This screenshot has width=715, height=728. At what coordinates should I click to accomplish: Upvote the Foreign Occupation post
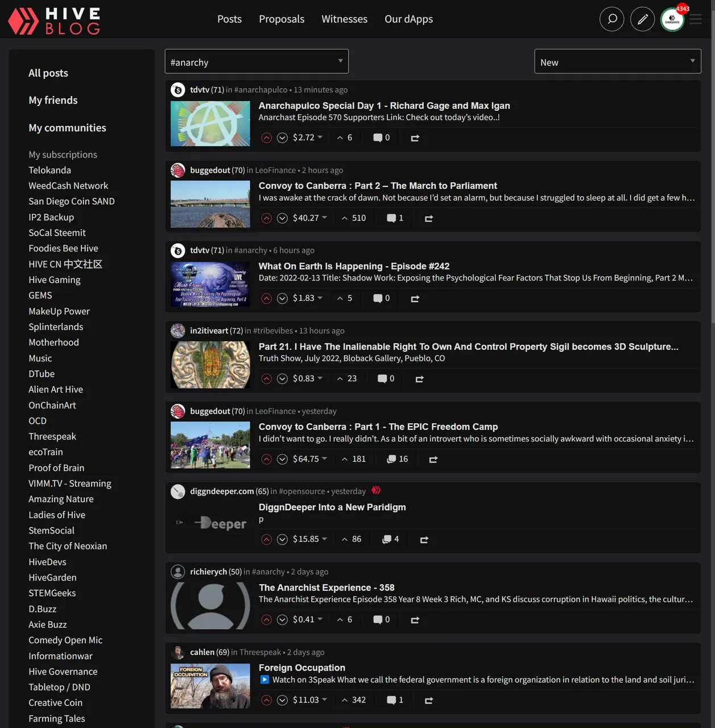tap(266, 701)
